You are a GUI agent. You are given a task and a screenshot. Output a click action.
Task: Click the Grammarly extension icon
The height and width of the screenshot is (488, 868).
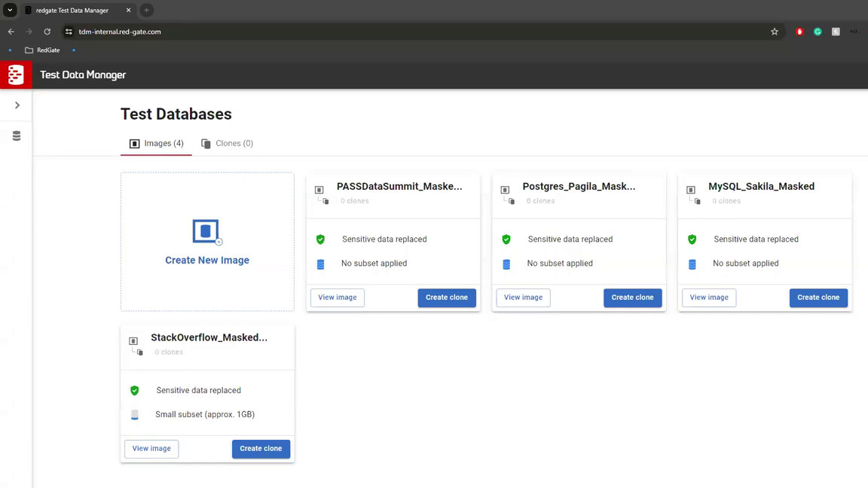[818, 32]
